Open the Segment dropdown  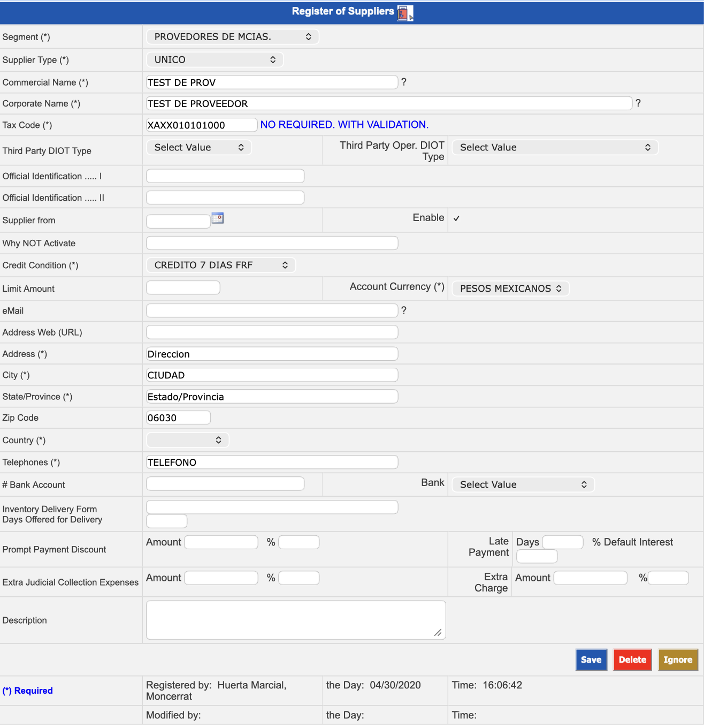(232, 37)
